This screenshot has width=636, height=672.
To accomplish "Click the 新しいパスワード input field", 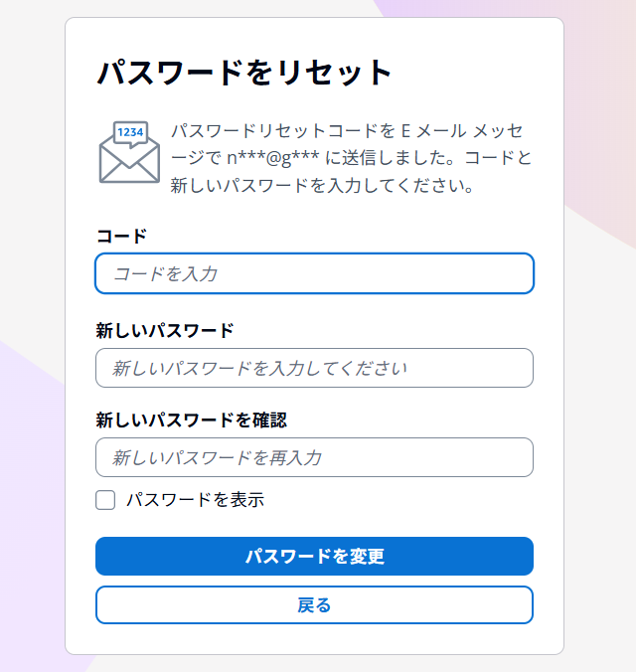I will [314, 368].
